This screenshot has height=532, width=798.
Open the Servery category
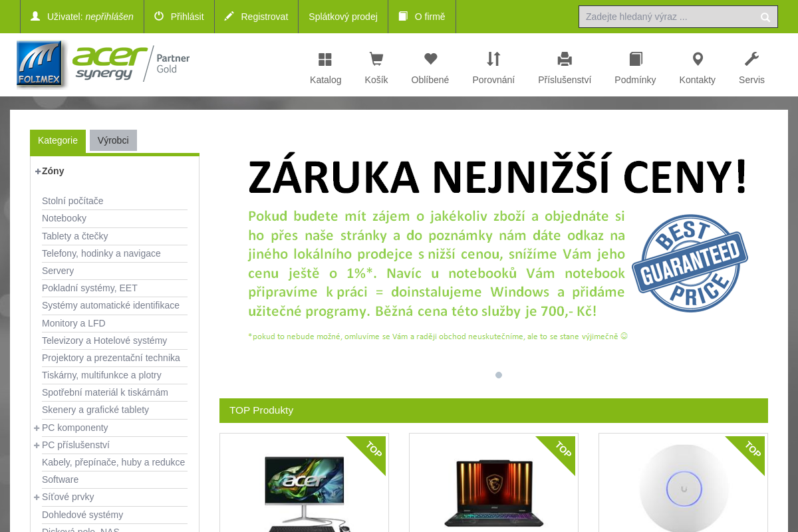pos(58,271)
